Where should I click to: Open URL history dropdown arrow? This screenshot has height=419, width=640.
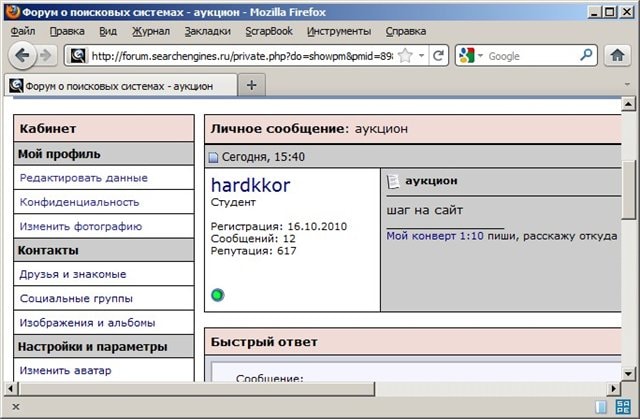(421, 55)
